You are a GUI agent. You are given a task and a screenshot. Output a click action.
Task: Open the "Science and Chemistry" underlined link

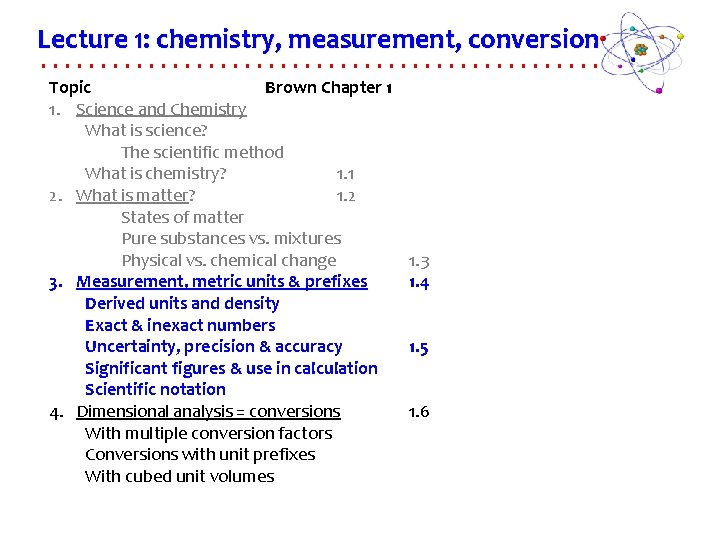[161, 109]
